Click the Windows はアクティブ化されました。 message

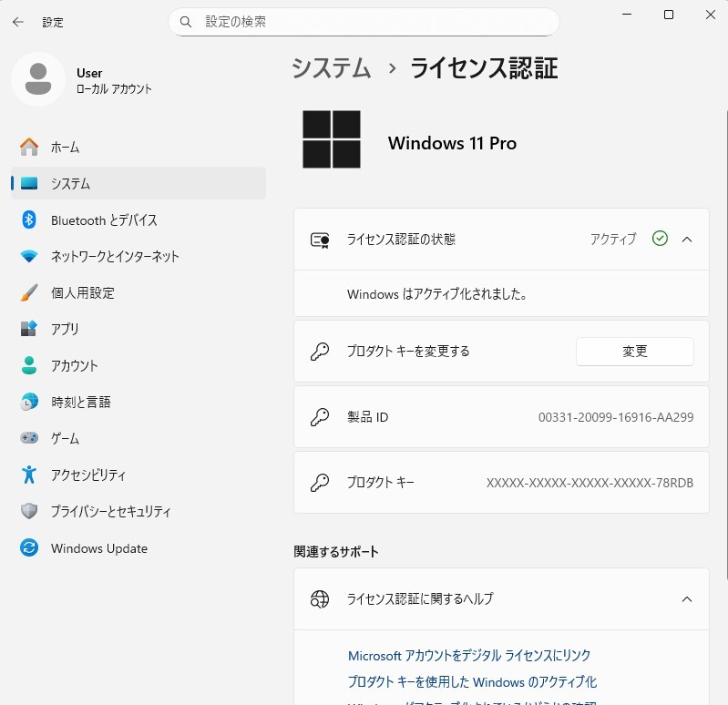pos(437,294)
